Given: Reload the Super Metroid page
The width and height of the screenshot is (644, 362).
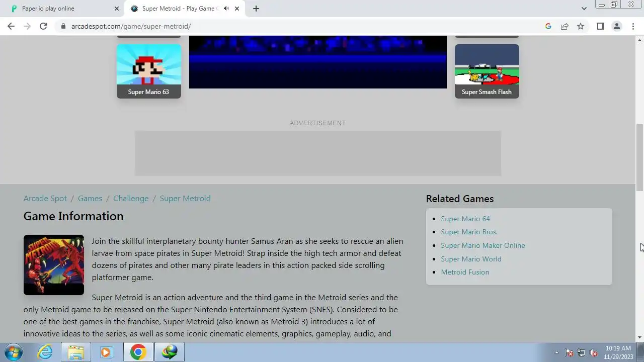Looking at the screenshot, I should (x=43, y=26).
